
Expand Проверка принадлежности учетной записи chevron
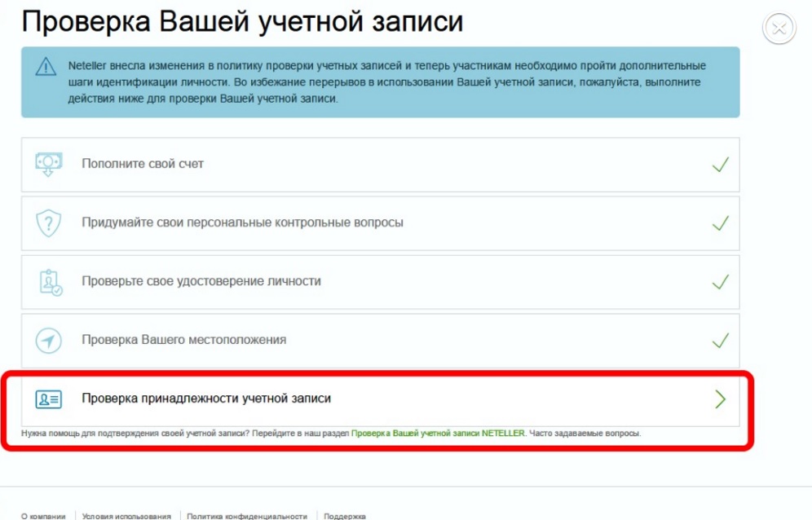click(721, 399)
